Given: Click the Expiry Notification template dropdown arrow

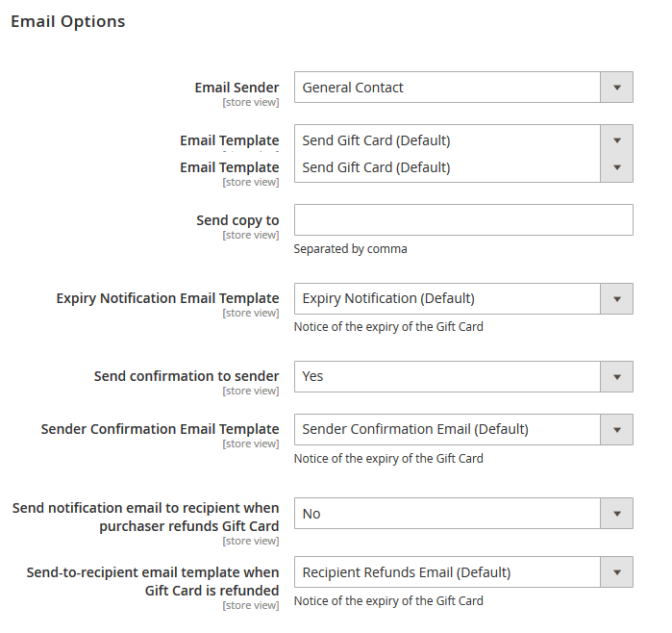Looking at the screenshot, I should point(616,298).
